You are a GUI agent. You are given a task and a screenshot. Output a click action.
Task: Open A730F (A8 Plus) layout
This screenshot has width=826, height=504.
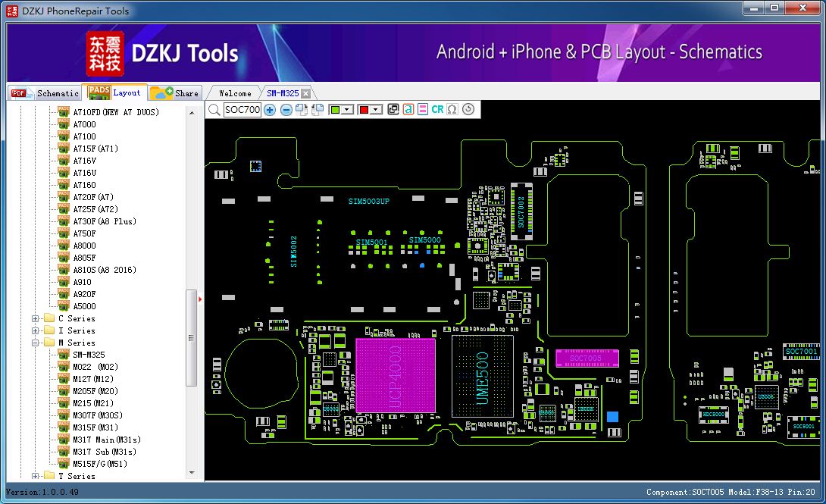pos(105,221)
